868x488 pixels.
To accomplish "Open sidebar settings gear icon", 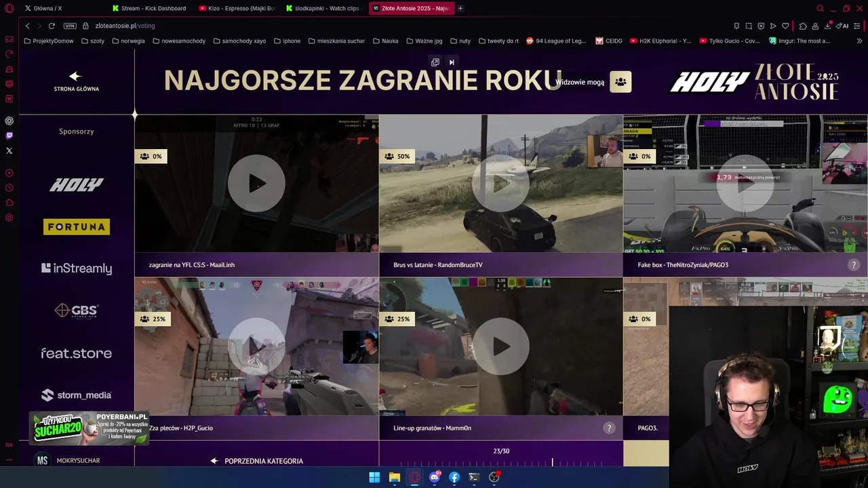I will [x=9, y=218].
